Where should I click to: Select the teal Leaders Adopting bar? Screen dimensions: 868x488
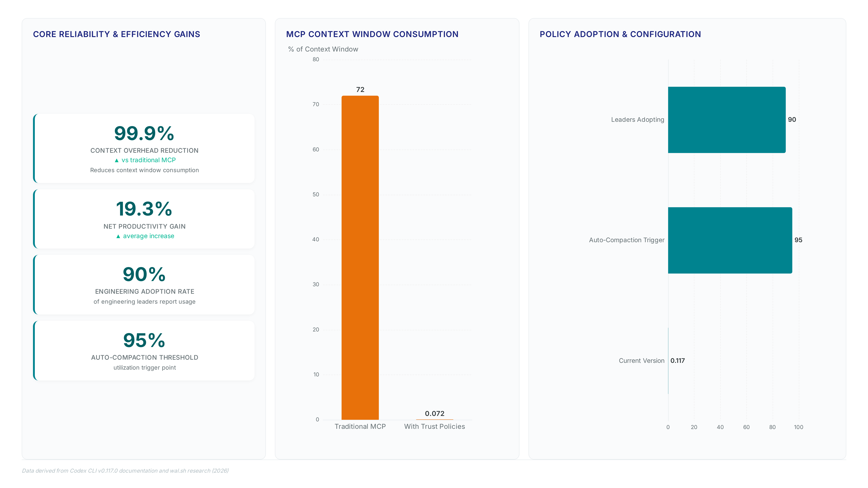[x=727, y=120]
